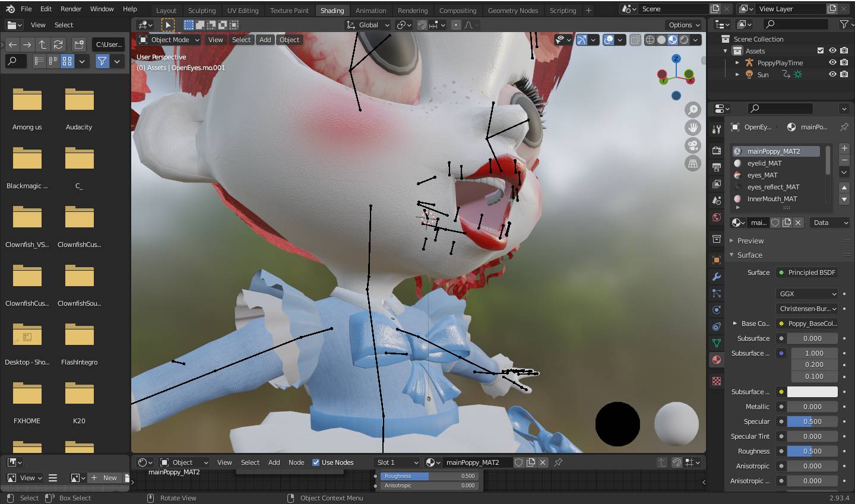Open viewport Options dropdown
The width and height of the screenshot is (855, 504).
684,25
